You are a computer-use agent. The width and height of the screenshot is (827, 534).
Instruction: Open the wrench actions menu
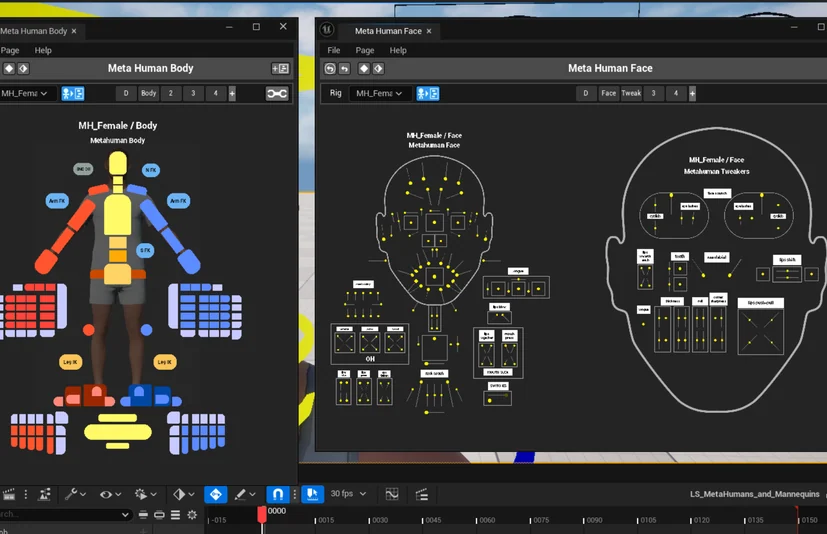coord(75,494)
